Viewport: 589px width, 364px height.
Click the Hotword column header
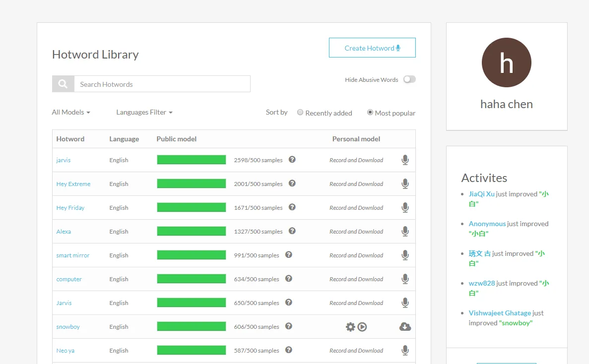[70, 139]
